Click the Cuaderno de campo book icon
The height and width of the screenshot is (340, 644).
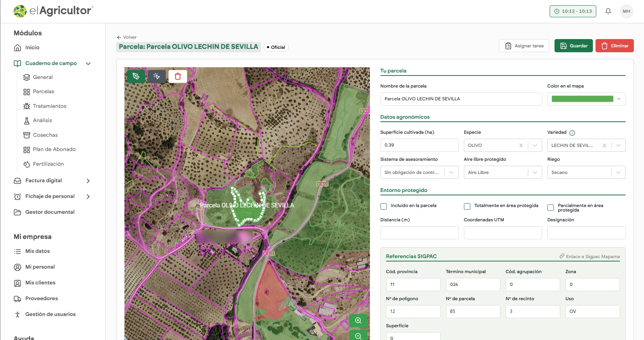coord(17,63)
